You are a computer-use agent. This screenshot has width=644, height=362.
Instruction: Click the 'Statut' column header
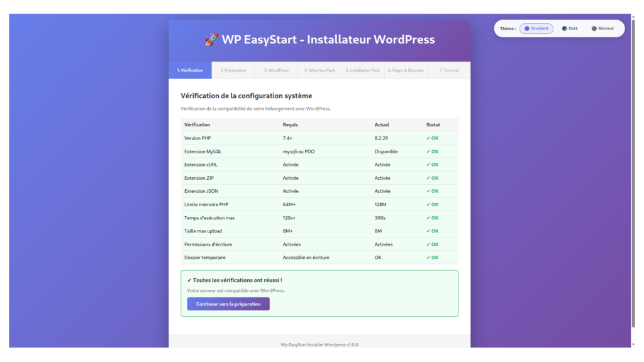[433, 124]
